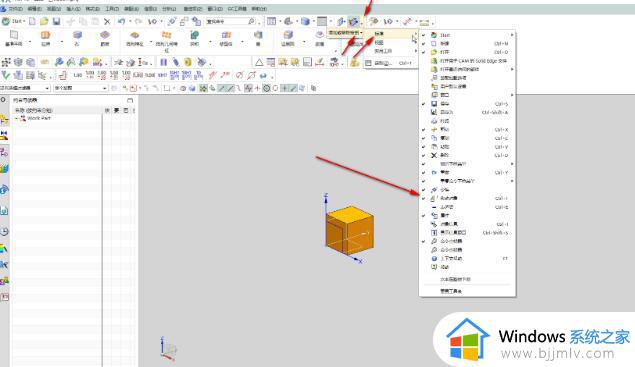Click the command finder search field
The height and width of the screenshot is (367, 635).
pos(231,21)
